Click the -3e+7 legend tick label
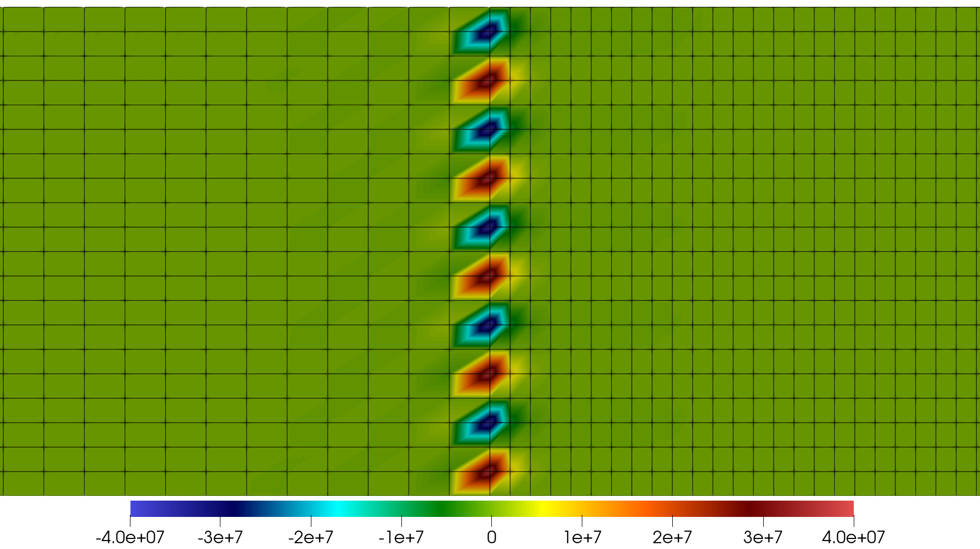 [x=220, y=537]
